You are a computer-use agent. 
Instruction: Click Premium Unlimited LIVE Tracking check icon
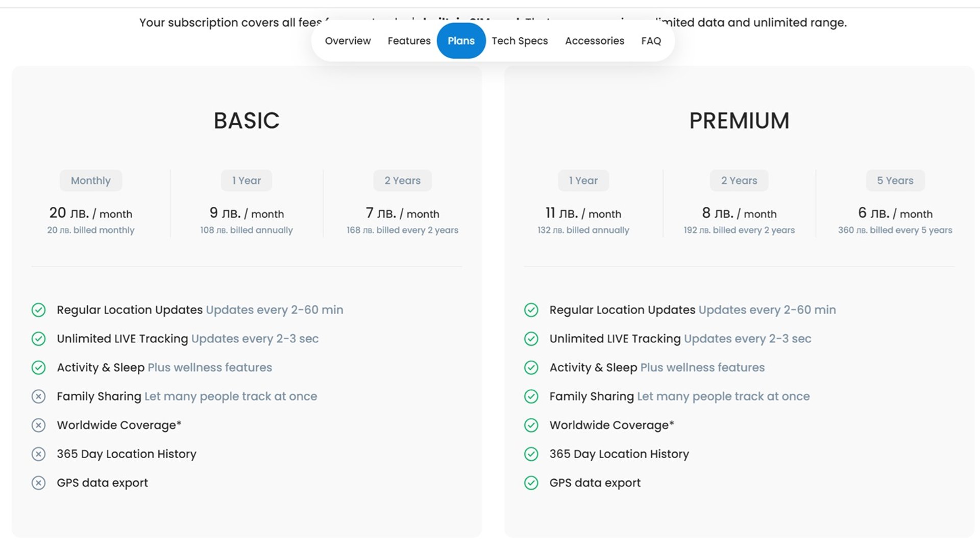tap(531, 339)
